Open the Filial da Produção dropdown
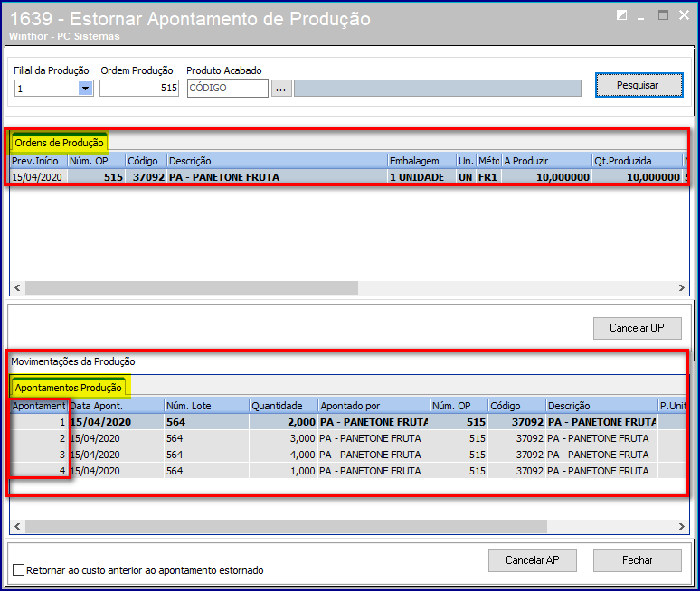This screenshot has width=700, height=591. coord(85,89)
